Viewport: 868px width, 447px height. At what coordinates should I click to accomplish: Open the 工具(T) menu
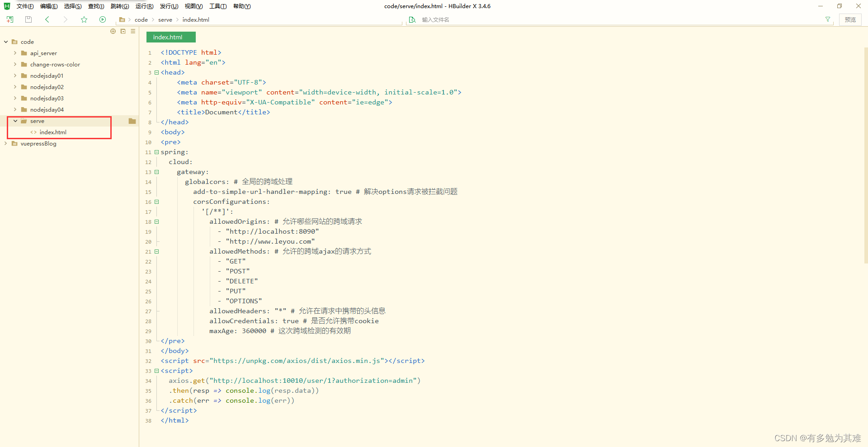218,6
